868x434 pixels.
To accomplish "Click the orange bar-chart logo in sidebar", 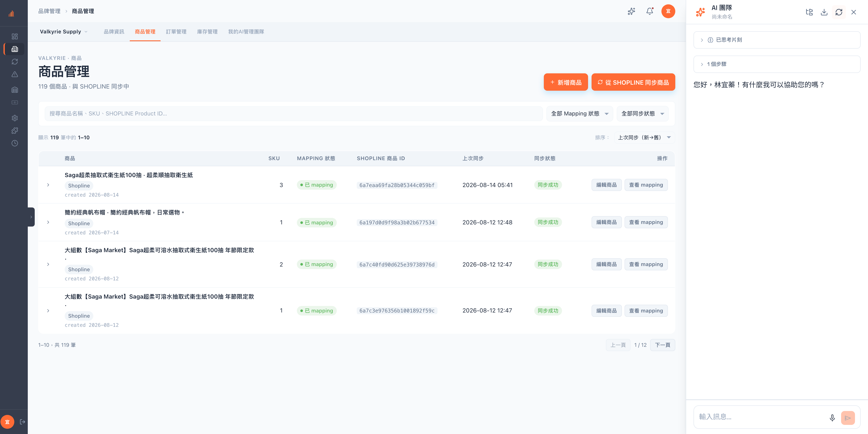I will [x=12, y=13].
